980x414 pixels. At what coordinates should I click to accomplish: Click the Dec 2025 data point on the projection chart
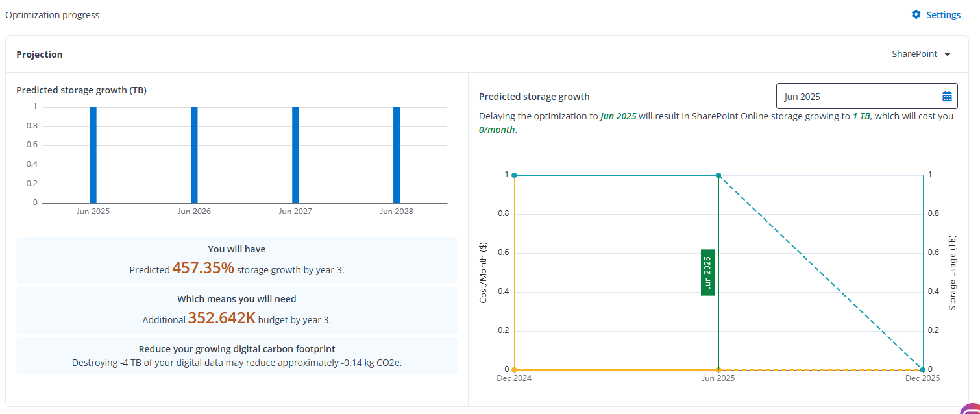[x=922, y=369]
